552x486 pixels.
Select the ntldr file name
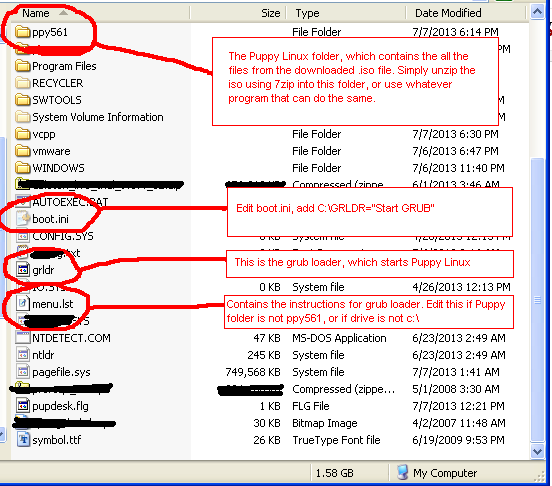43,355
